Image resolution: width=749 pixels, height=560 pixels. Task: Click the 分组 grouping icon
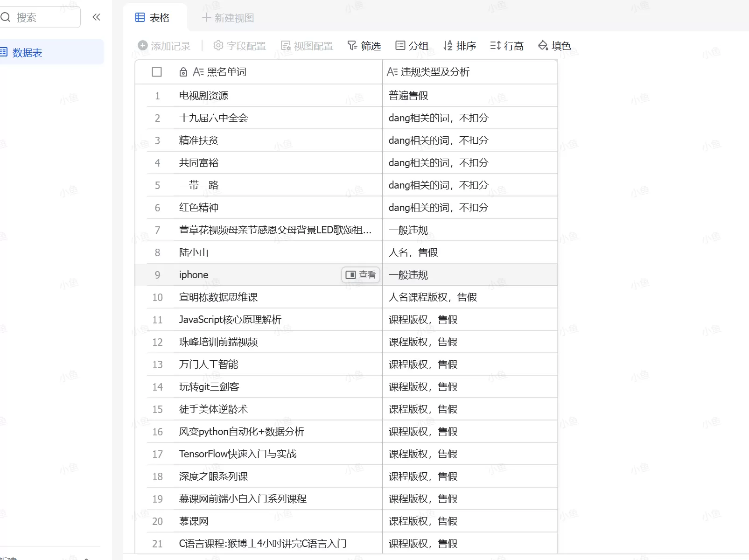click(400, 45)
